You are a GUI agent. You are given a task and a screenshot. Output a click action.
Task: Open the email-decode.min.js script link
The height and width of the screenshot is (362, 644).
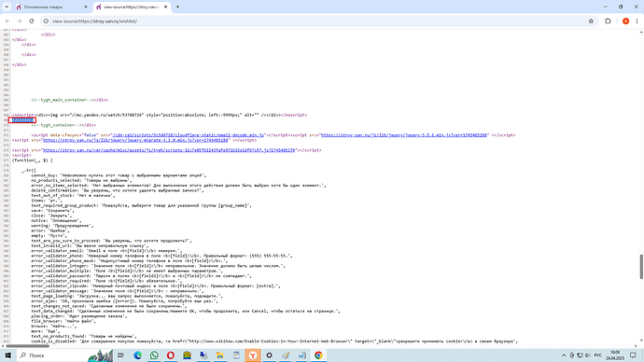pos(189,135)
